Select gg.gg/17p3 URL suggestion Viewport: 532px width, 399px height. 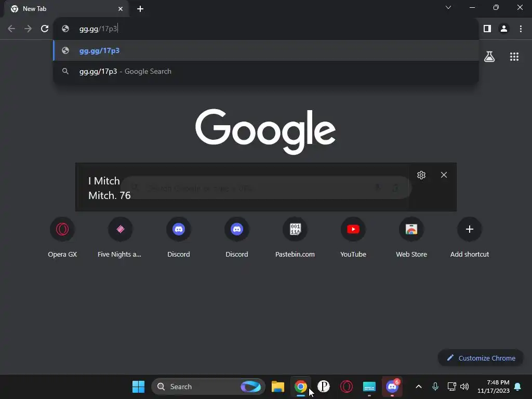click(266, 50)
